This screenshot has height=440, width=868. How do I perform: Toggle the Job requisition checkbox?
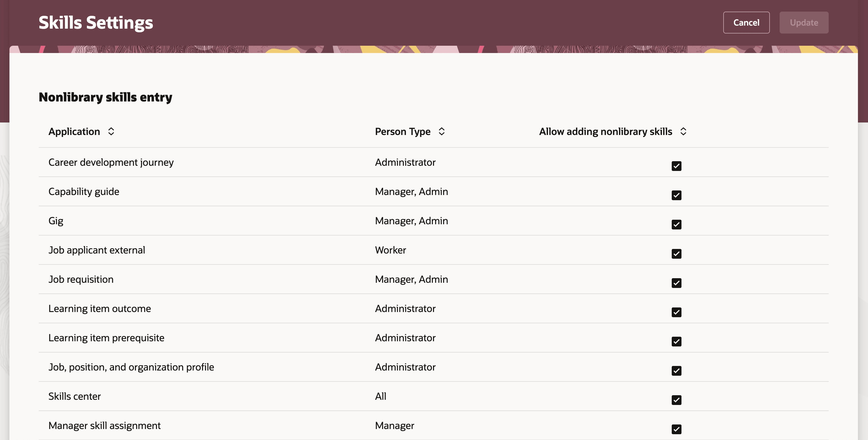(x=677, y=283)
